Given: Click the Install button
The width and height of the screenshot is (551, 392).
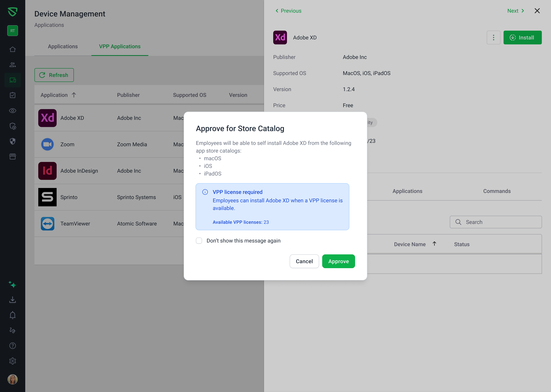Looking at the screenshot, I should coord(522,37).
